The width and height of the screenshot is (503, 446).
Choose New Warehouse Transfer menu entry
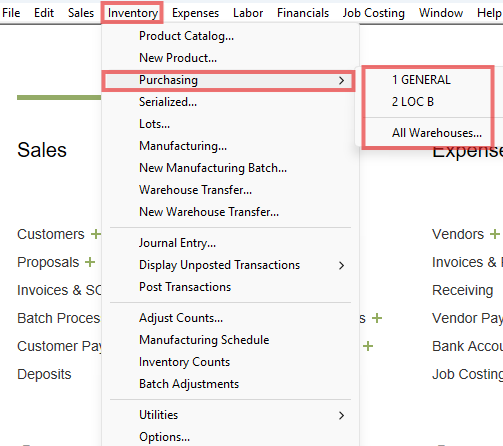point(209,212)
